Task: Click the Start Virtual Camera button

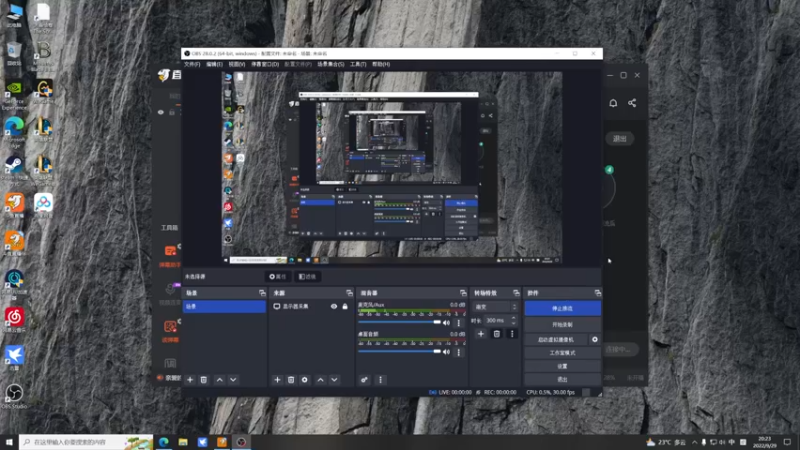Action: [556, 339]
